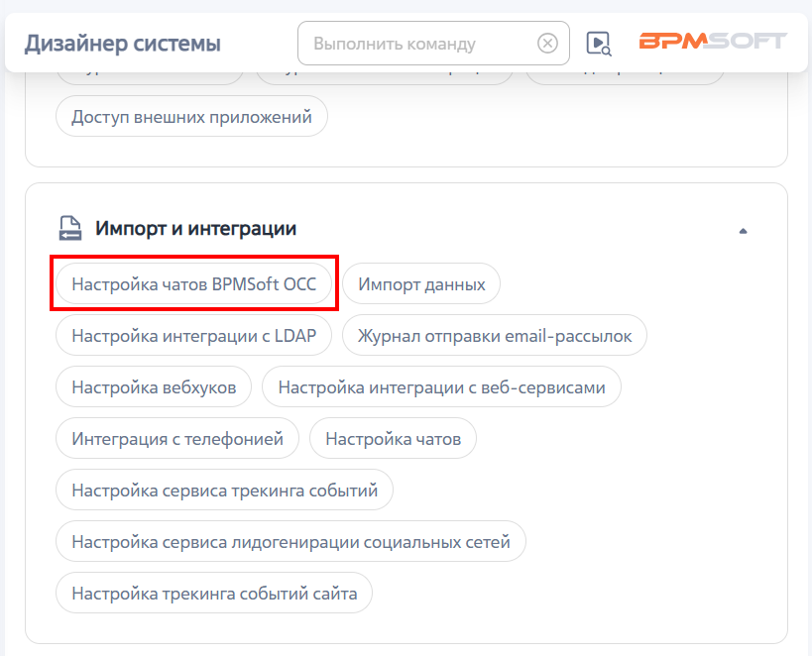Open Настройка сервиса лидогенирации социальных сетей
812x656 pixels.
(291, 542)
